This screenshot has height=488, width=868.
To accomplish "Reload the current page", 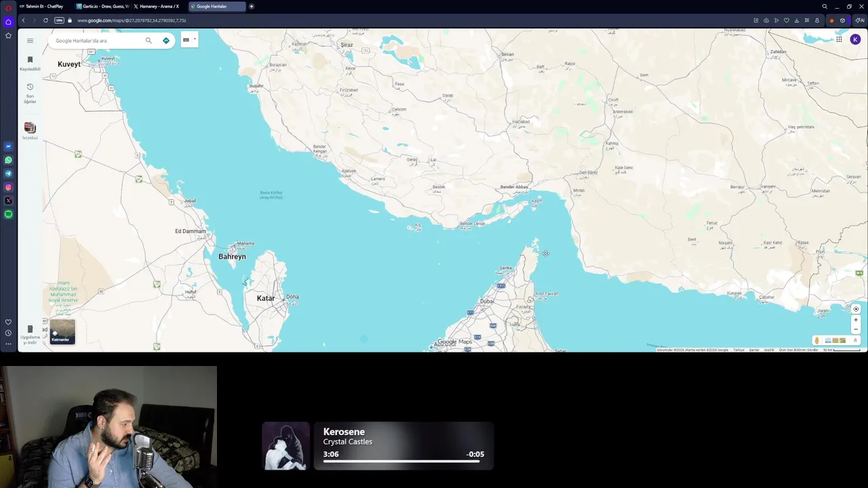I will click(45, 20).
